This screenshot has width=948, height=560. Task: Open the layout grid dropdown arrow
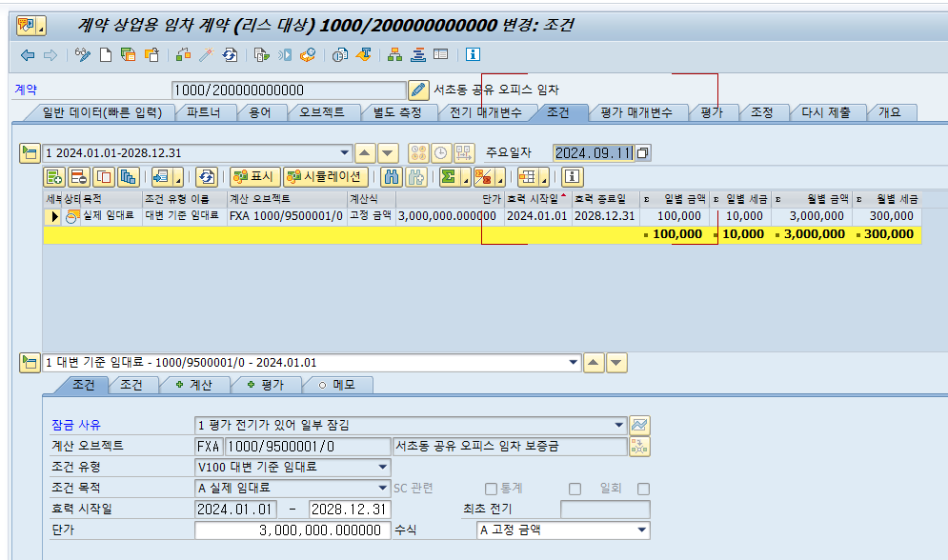pos(544,177)
